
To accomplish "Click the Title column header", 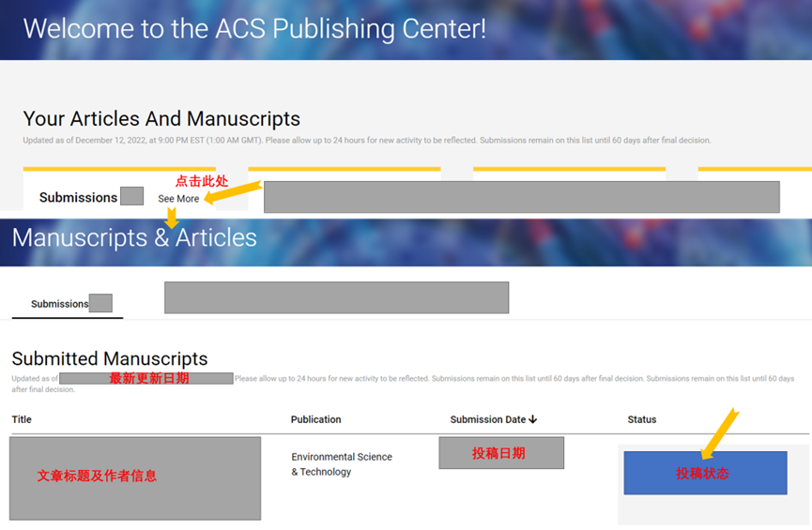I will (x=22, y=419).
